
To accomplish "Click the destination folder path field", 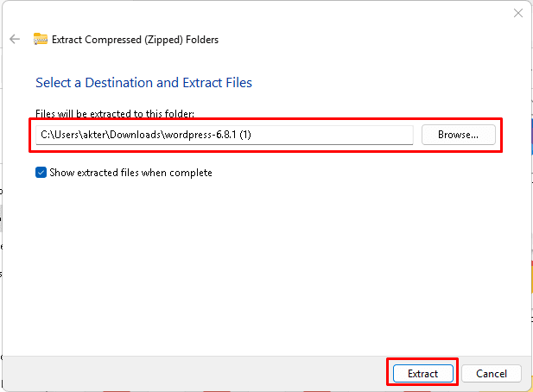I will pyautogui.click(x=225, y=135).
